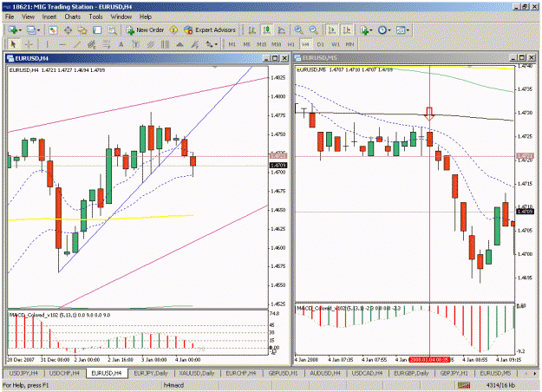Open the Help menu
Viewport: 542px width, 392px height.
[x=146, y=16]
